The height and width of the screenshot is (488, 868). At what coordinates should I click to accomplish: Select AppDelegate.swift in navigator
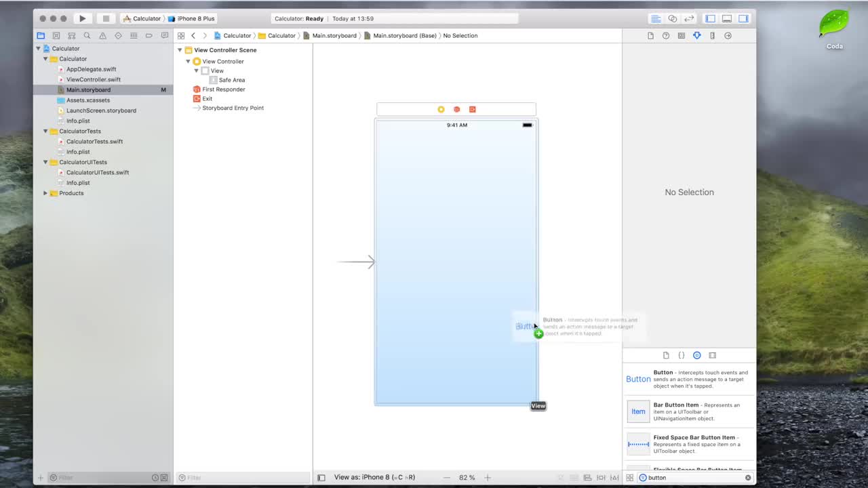pos(91,69)
